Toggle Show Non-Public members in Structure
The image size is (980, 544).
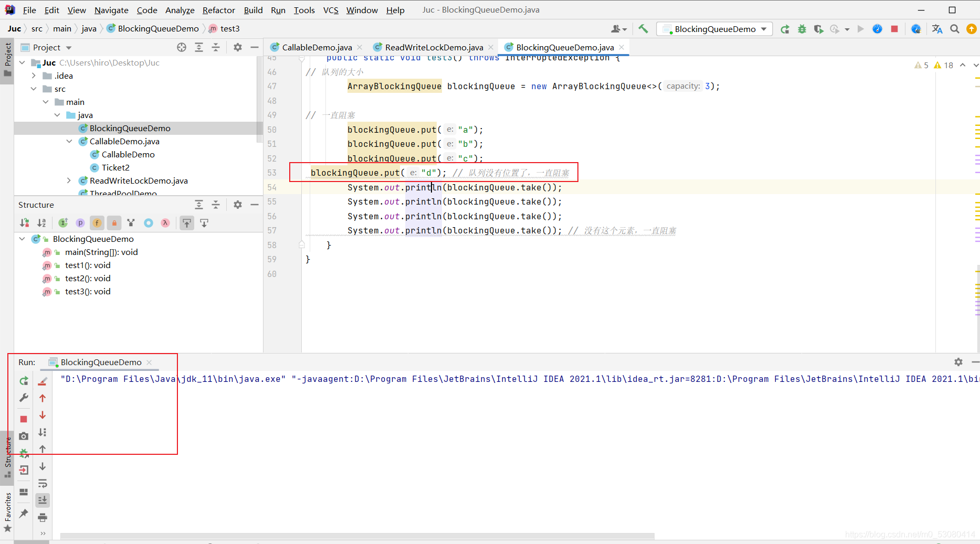[x=114, y=223]
